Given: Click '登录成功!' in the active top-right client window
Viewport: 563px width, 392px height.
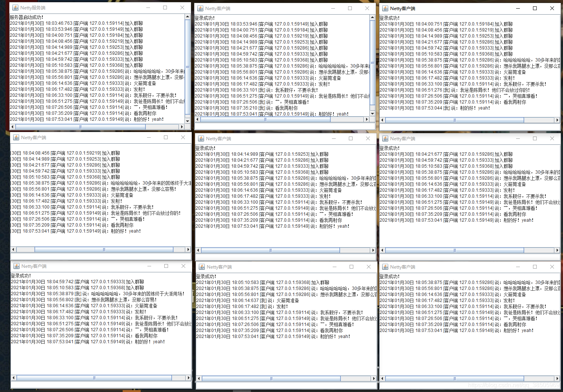Looking at the screenshot, I should coord(390,18).
